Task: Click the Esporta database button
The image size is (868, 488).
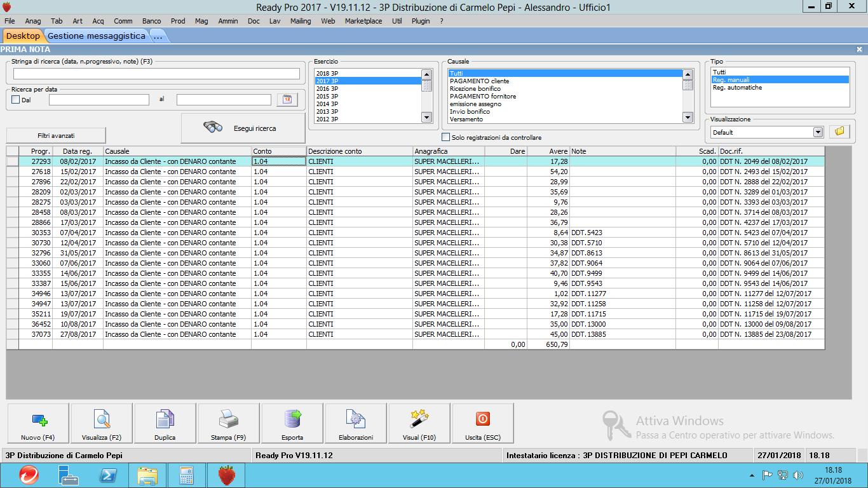Action: (x=292, y=423)
